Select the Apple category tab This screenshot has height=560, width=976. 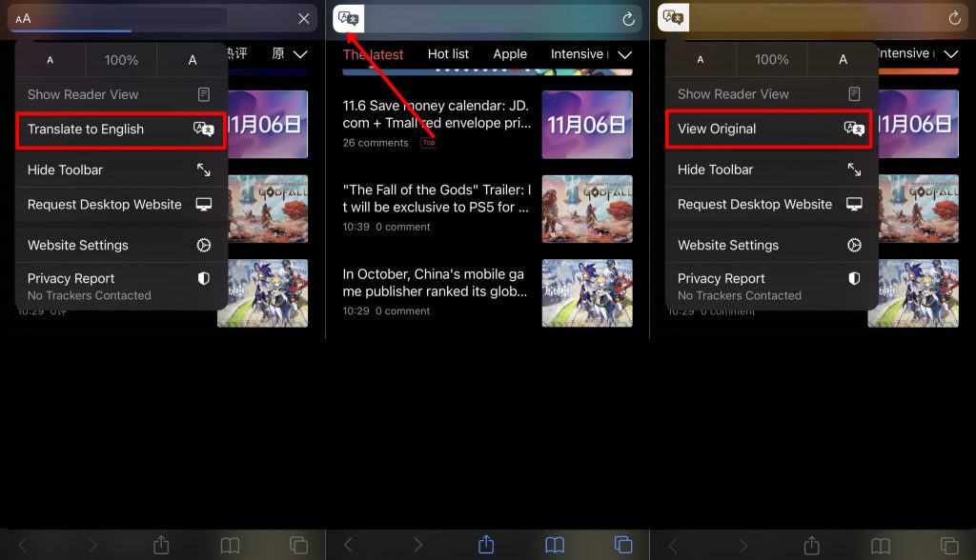[510, 54]
